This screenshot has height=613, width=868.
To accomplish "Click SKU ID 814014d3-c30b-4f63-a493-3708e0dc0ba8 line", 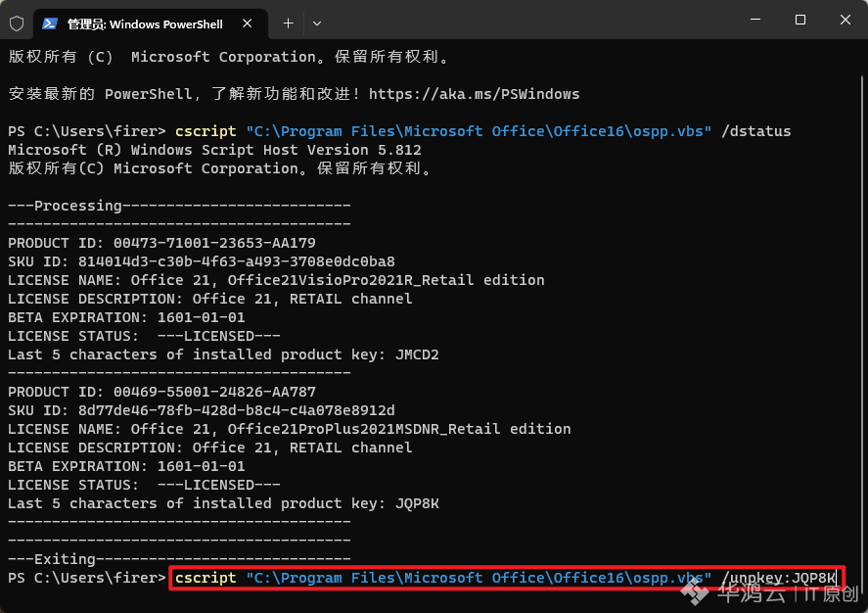I will [x=202, y=261].
